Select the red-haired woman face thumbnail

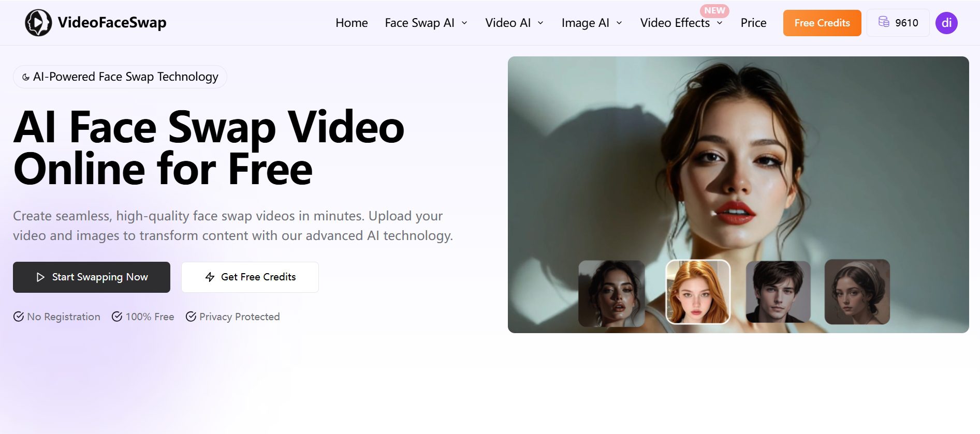pyautogui.click(x=697, y=292)
